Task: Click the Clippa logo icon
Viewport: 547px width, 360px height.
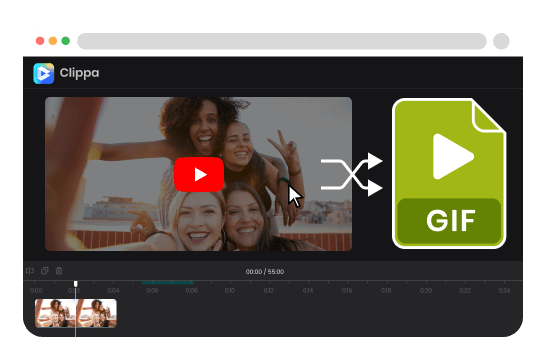Action: [x=44, y=73]
